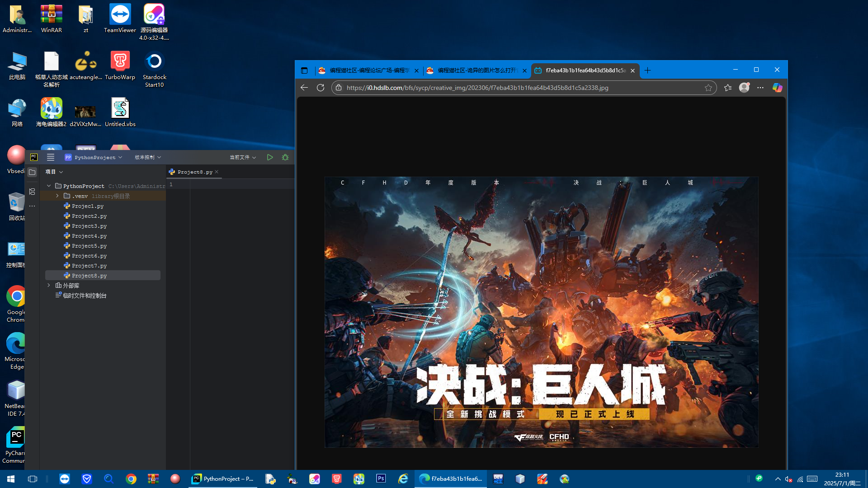
Task: Open the Edge profile avatar
Action: (744, 88)
